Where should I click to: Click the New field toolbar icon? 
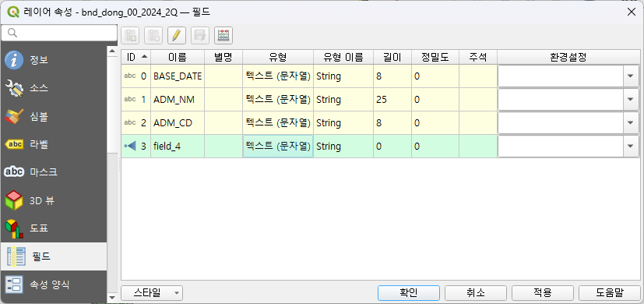130,36
